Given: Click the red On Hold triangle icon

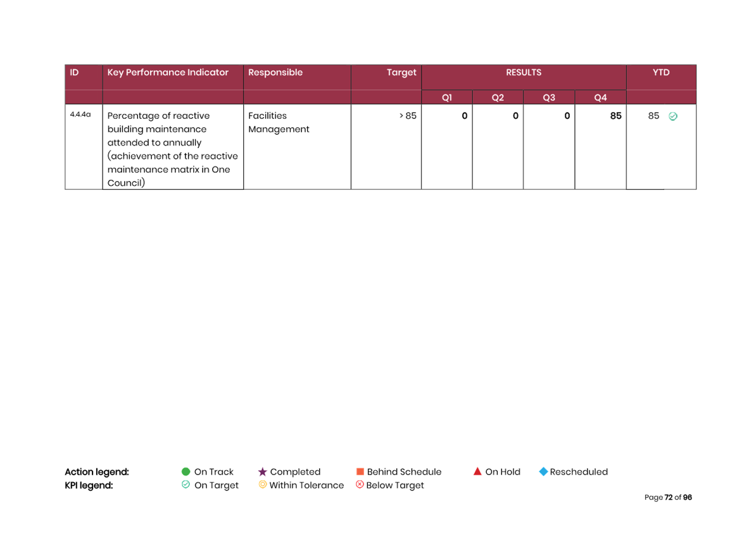Looking at the screenshot, I should point(477,471).
